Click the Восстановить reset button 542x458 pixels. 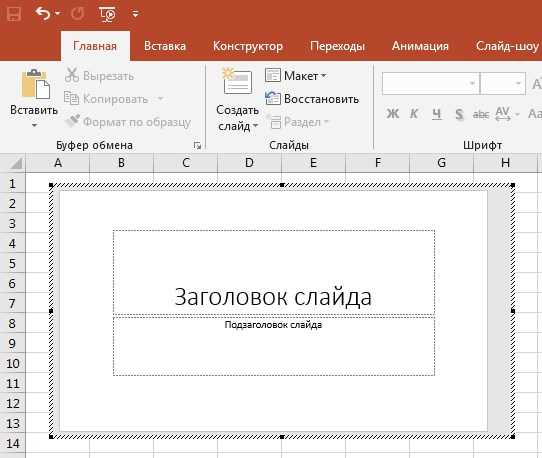coord(312,99)
